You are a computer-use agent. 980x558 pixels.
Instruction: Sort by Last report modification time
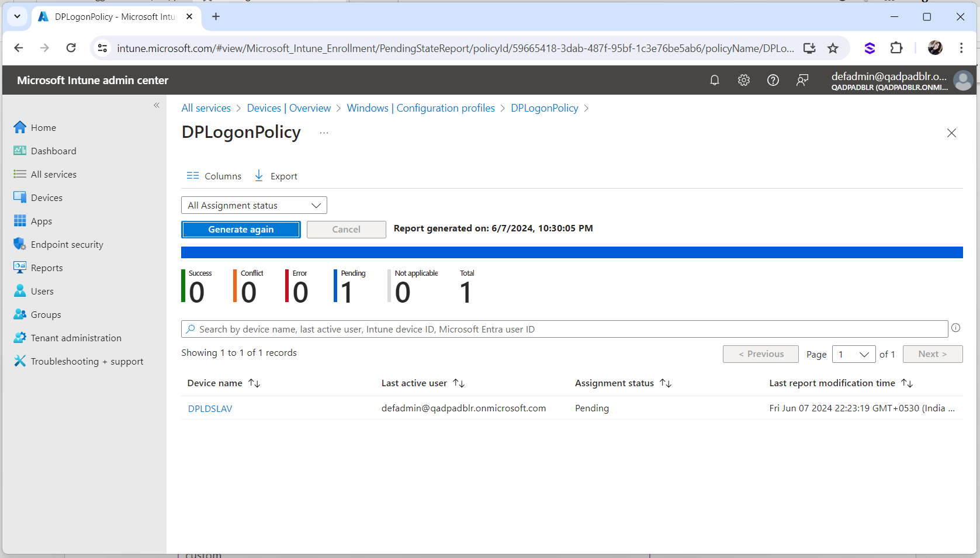click(x=841, y=383)
